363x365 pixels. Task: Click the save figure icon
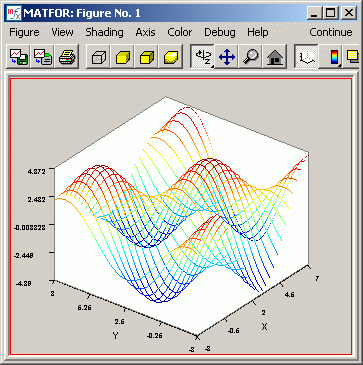19,56
